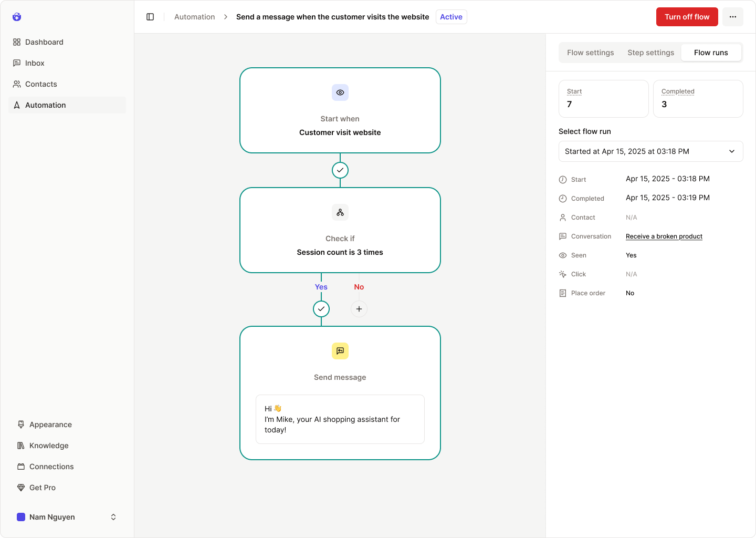Open the Dashboard section
Image resolution: width=756 pixels, height=538 pixels.
[44, 42]
